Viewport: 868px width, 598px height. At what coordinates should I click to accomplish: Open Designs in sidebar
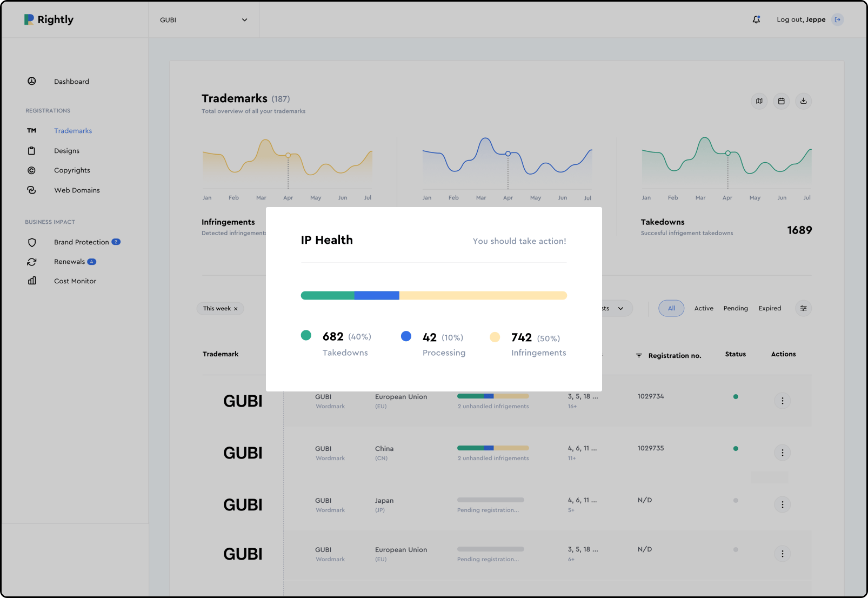(66, 151)
